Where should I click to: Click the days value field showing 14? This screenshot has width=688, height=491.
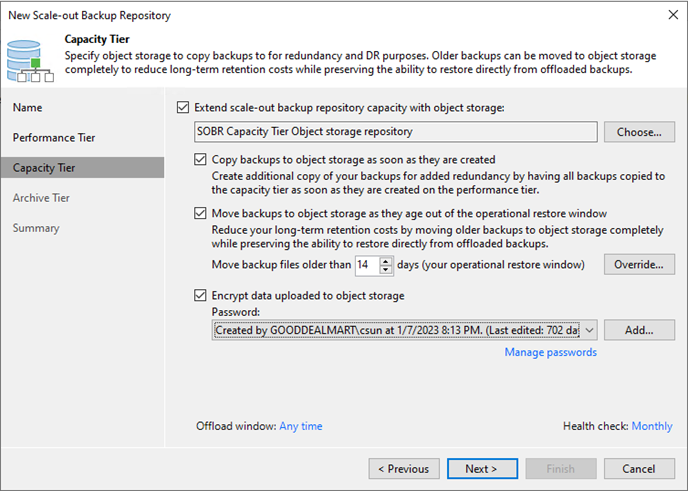coord(367,265)
